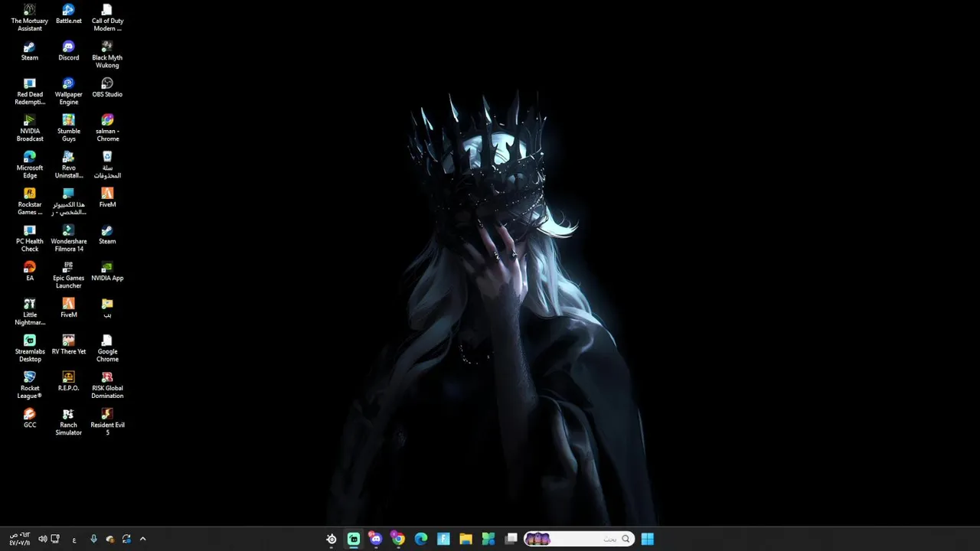
Task: Select the NVIDIA Broadcast shortcut
Action: coord(30,128)
